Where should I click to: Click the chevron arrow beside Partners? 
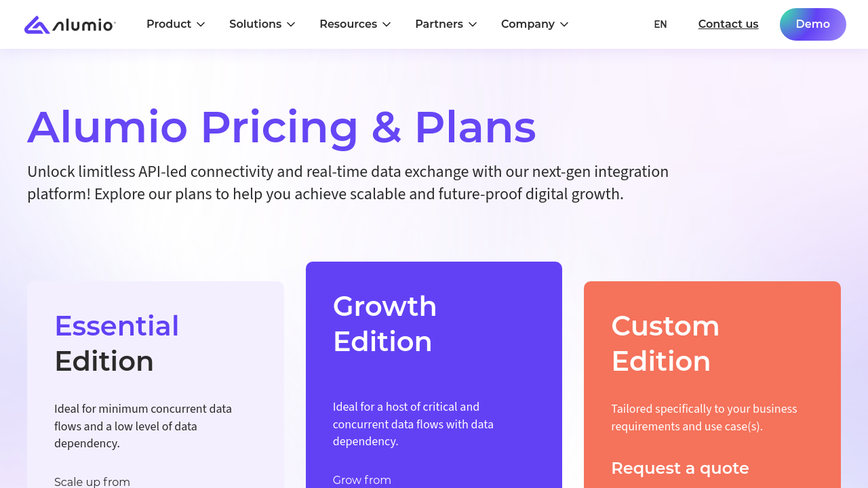click(x=473, y=24)
